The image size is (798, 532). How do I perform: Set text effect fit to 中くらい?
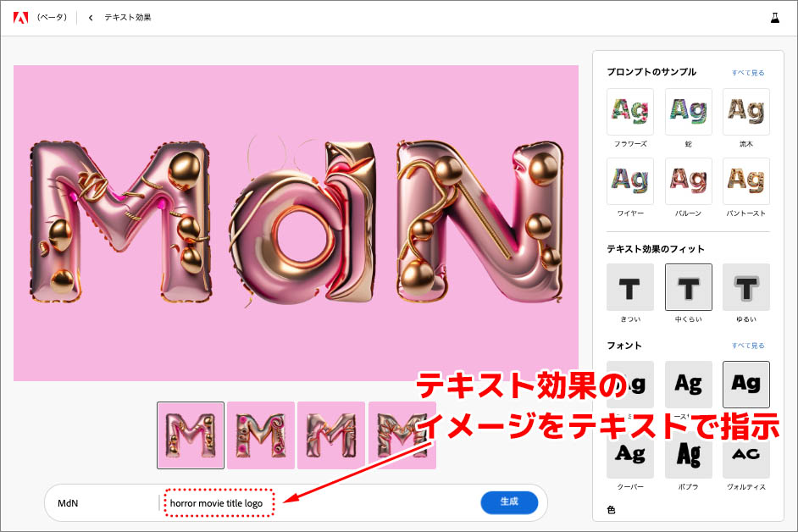point(688,287)
